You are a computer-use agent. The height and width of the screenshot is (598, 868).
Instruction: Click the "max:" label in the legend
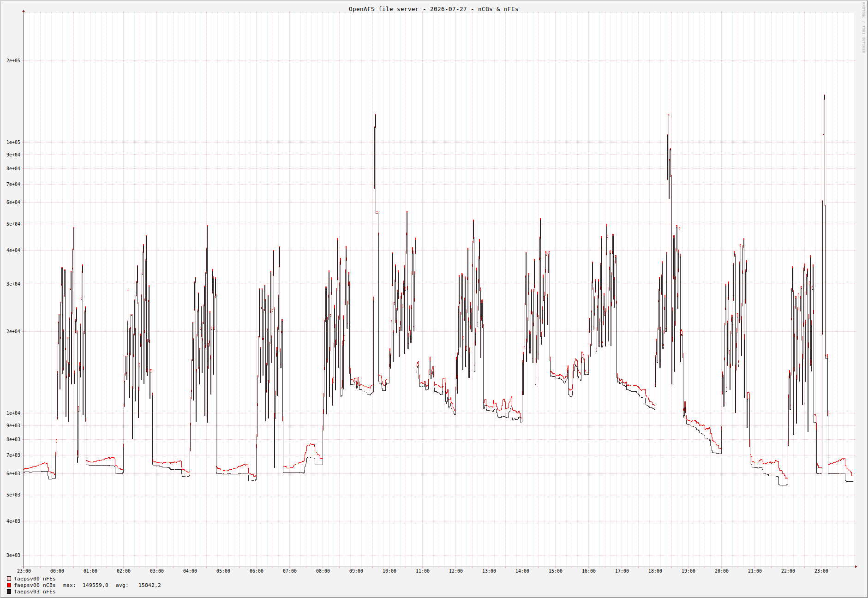click(69, 585)
